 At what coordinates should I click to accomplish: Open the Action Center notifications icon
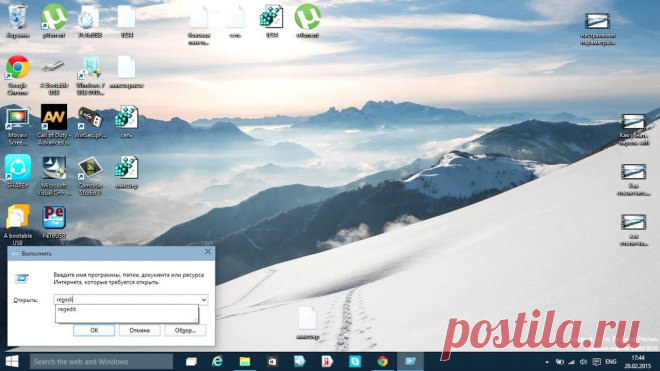pyautogui.click(x=596, y=362)
